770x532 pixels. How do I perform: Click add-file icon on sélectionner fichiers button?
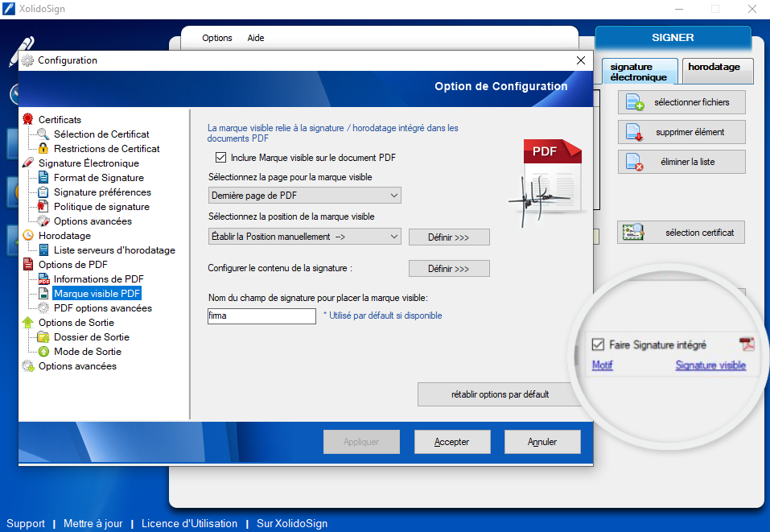[x=635, y=102]
